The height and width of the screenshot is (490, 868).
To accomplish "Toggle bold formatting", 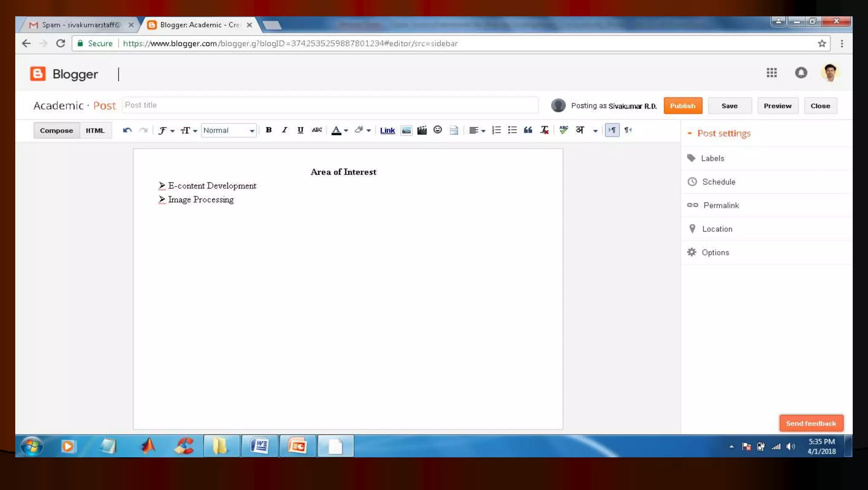I will coord(268,130).
